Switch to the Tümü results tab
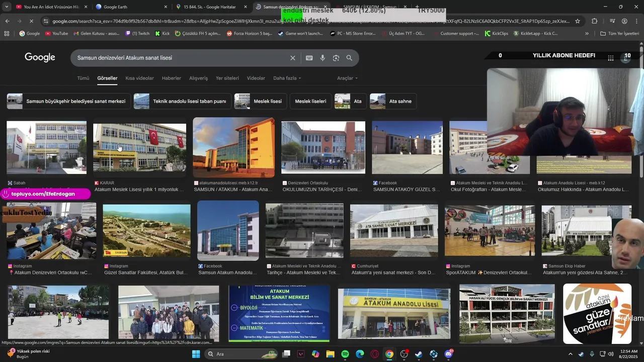The image size is (644, 362). point(83,78)
